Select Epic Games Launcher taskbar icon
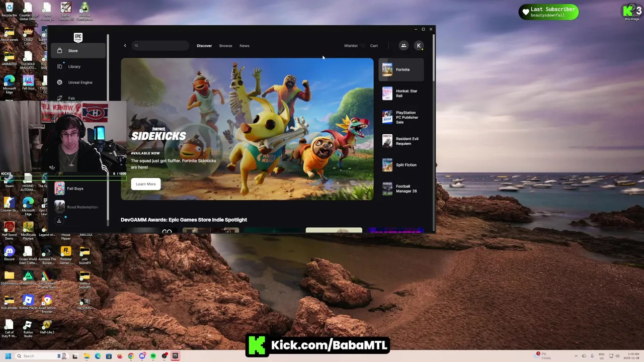Screen dimensions: 644x362 point(175,356)
